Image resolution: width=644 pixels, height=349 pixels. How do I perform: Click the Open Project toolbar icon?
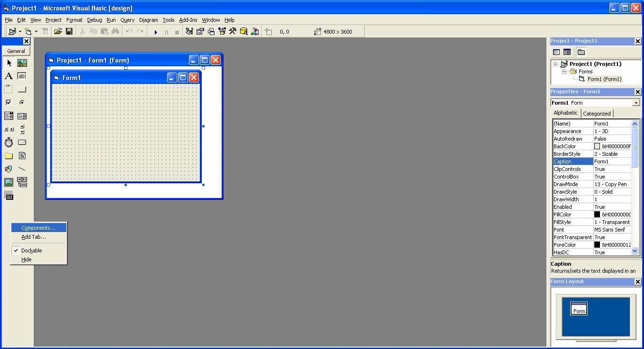coord(58,32)
